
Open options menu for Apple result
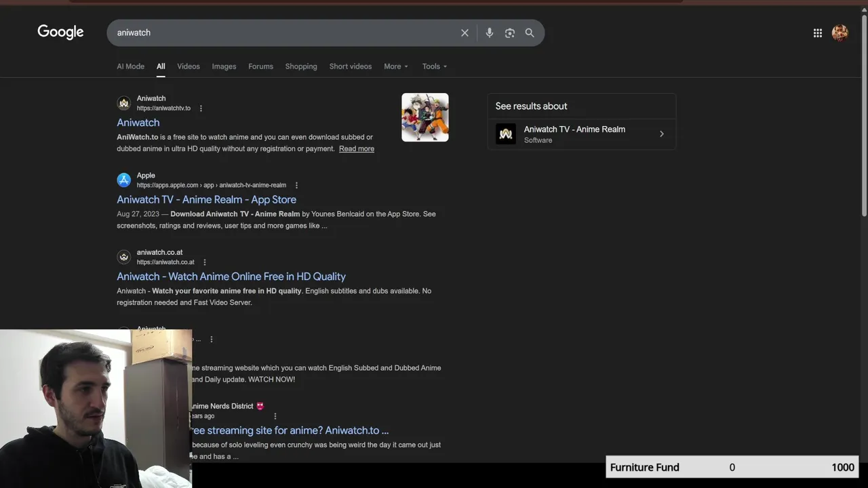296,185
